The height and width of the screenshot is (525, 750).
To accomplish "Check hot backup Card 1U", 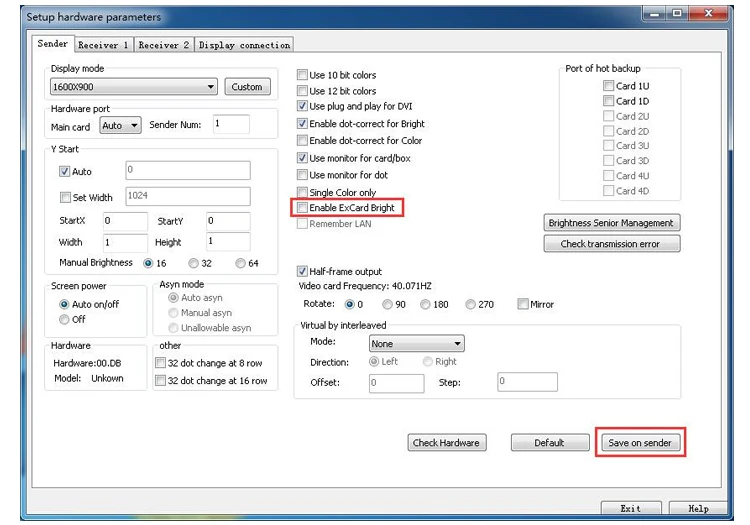I will point(608,86).
